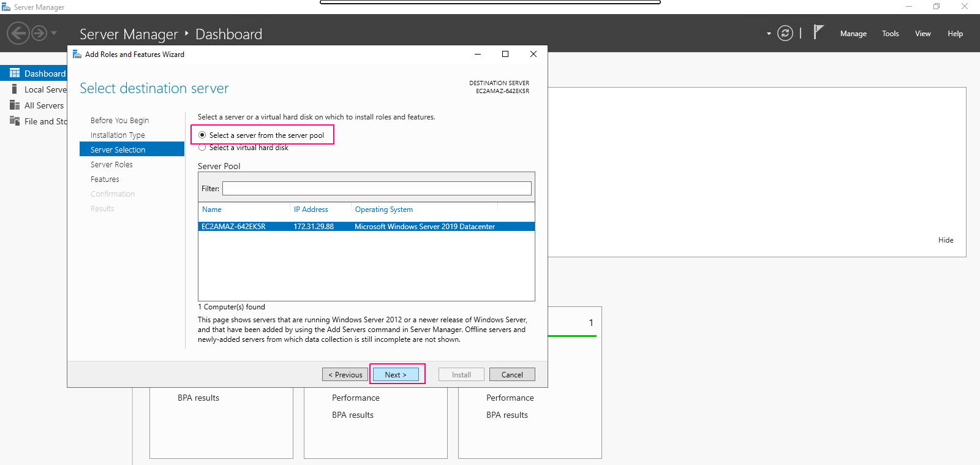The height and width of the screenshot is (465, 980).
Task: Open the navigation history dropdown arrow
Action: [x=54, y=33]
